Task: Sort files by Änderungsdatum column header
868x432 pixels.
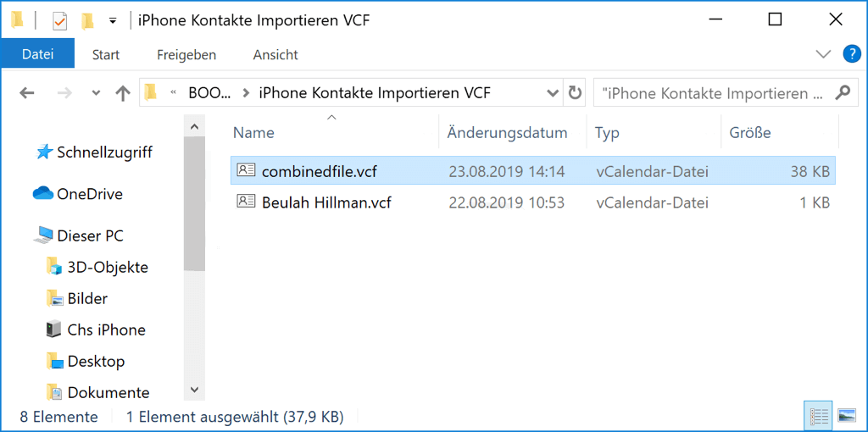Action: 507,133
